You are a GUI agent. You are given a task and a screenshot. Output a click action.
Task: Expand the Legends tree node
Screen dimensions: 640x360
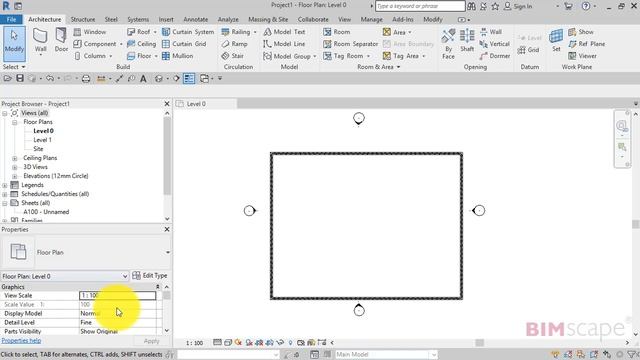click(5, 185)
